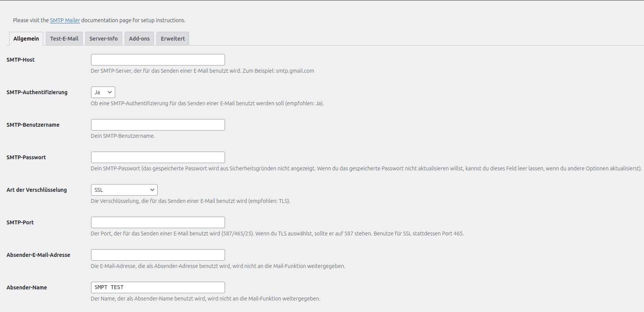Screen dimensions: 644x312
Task: Switch to the Server-Info tab
Action: pos(104,39)
